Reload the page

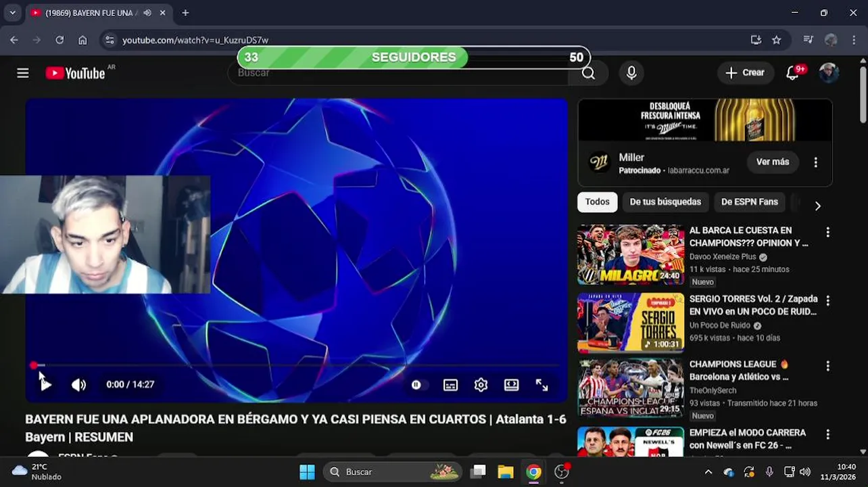(59, 40)
